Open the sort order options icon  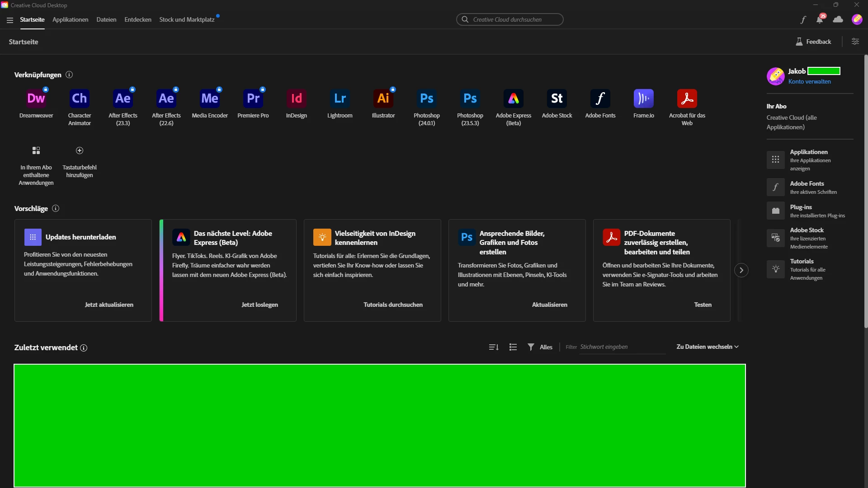494,347
